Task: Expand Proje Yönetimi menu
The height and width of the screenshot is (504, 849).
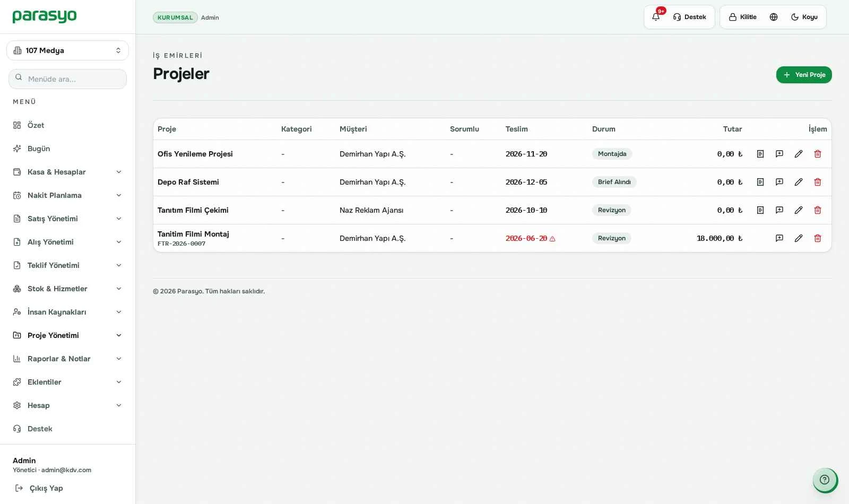Action: point(67,335)
